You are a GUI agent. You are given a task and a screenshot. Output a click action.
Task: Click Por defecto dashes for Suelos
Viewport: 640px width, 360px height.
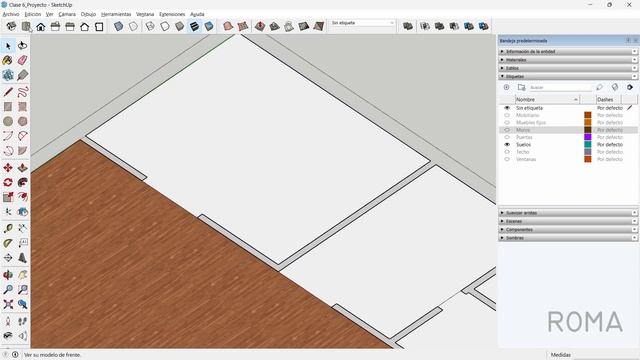click(610, 144)
